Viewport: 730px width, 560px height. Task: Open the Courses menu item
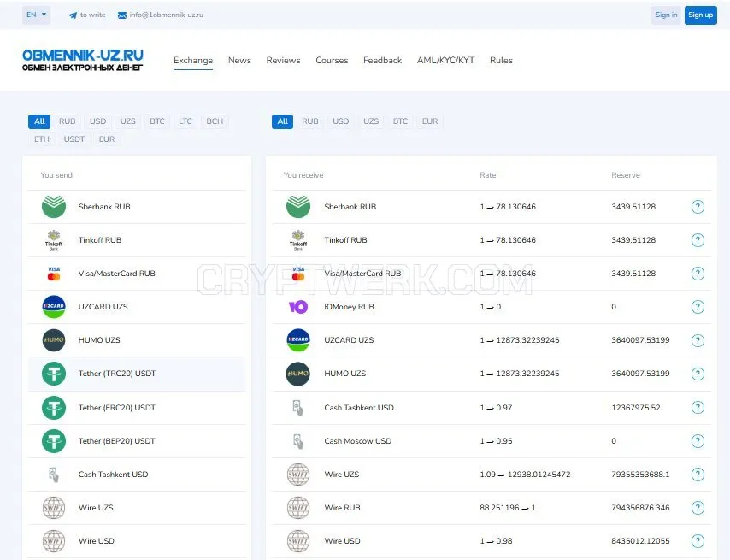(332, 61)
